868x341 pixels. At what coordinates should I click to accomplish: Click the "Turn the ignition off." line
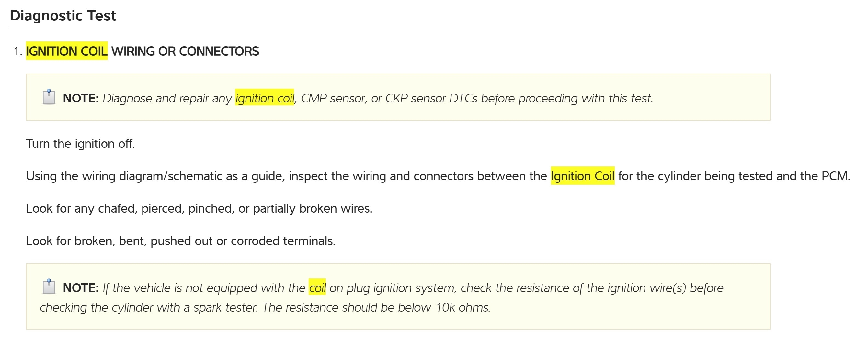[x=80, y=144]
